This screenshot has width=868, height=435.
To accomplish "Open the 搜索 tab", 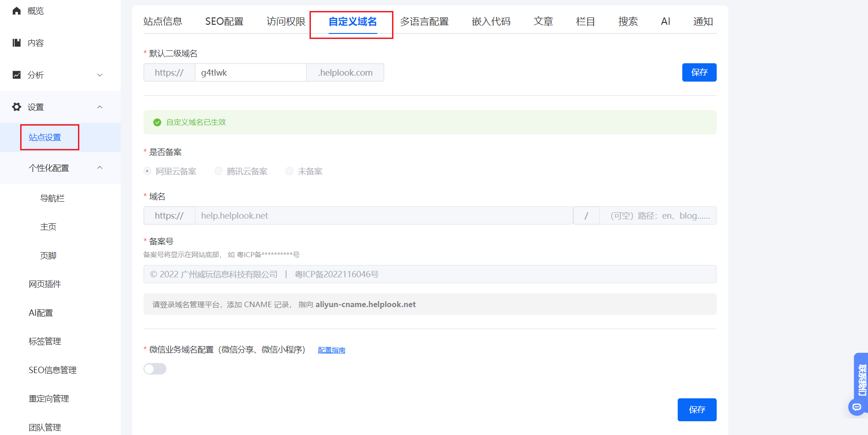I will tap(628, 22).
